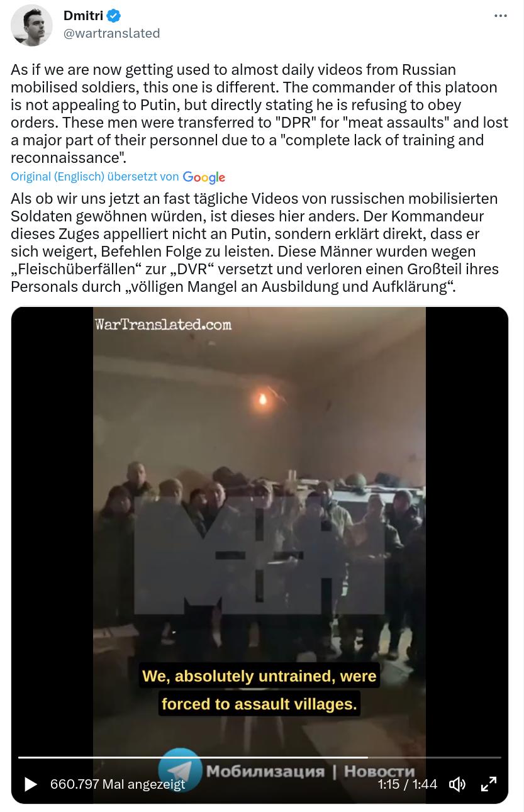Click the Dmitri display name

tap(83, 16)
